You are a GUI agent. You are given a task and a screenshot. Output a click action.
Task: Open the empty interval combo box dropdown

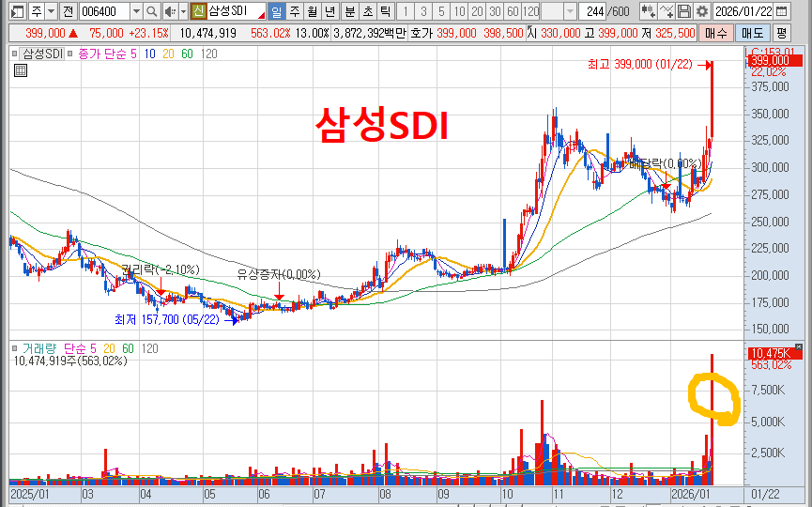pyautogui.click(x=570, y=11)
